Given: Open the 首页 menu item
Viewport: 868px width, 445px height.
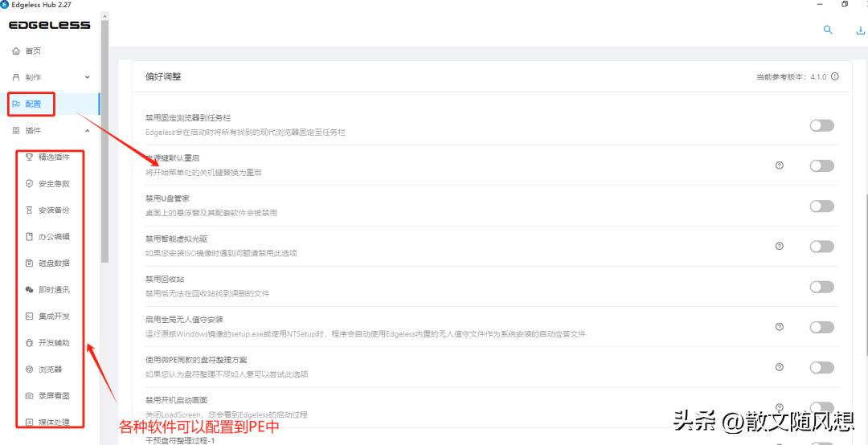Looking at the screenshot, I should tap(50, 51).
